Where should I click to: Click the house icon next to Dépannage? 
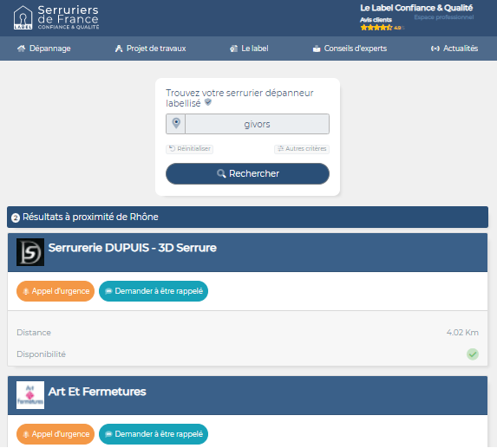coord(21,49)
